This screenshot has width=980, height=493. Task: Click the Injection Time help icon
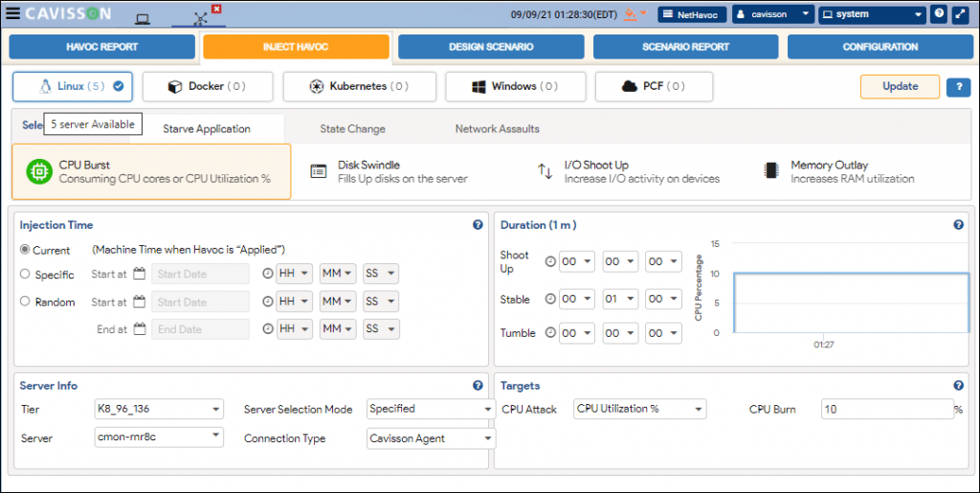(x=478, y=225)
